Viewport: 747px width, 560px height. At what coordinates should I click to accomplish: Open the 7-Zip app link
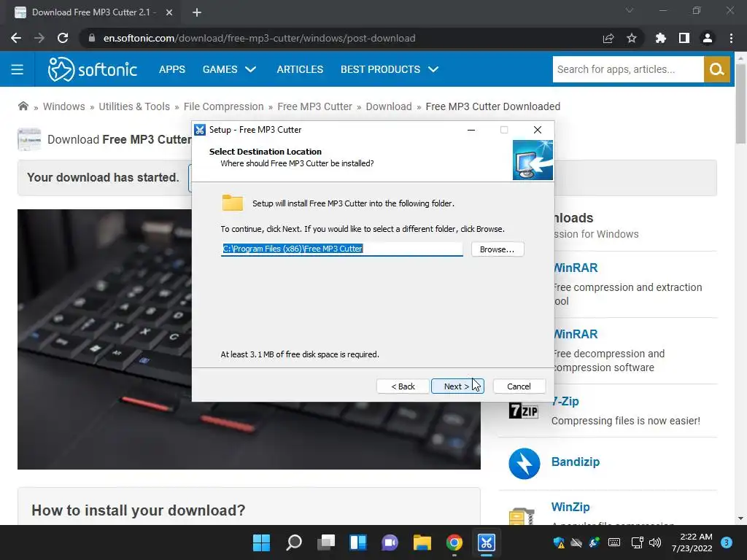[565, 401]
